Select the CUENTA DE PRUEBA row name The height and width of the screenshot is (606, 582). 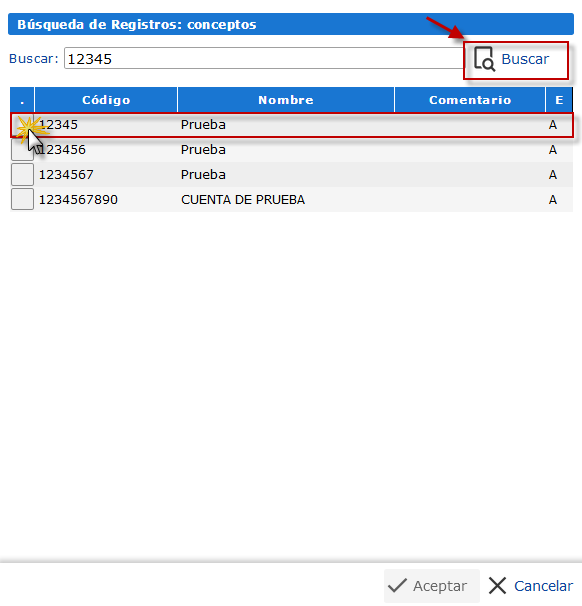(x=243, y=200)
